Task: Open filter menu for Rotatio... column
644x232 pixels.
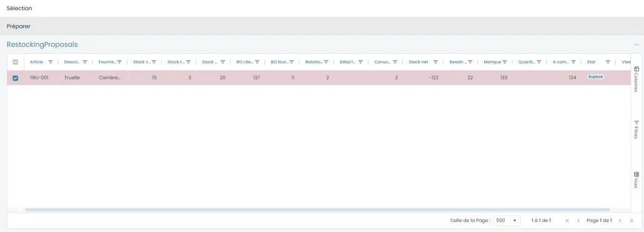Action: pyautogui.click(x=326, y=62)
